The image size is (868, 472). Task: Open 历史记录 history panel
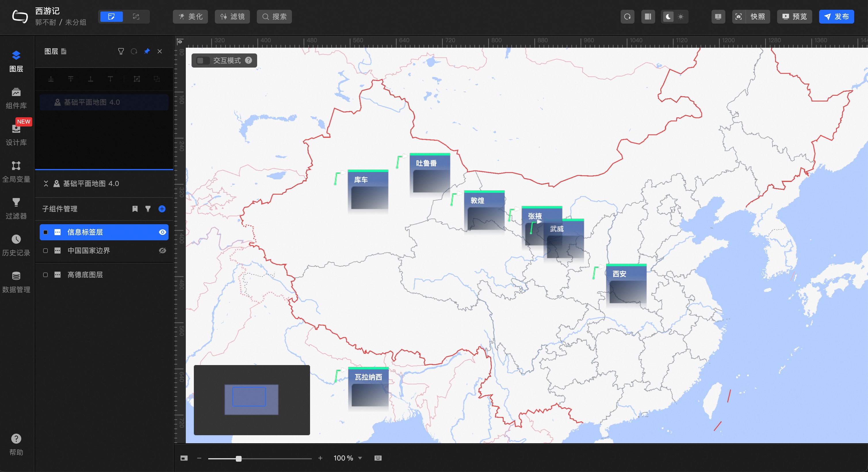click(16, 245)
